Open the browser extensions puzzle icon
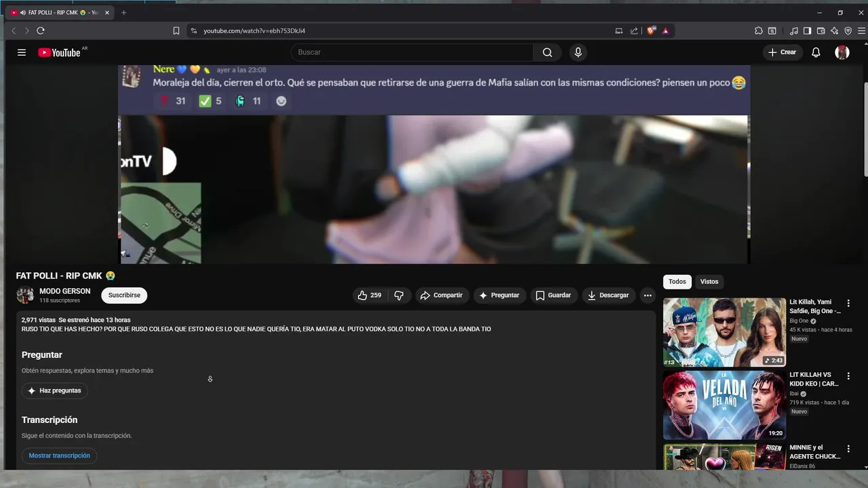 pyautogui.click(x=759, y=30)
